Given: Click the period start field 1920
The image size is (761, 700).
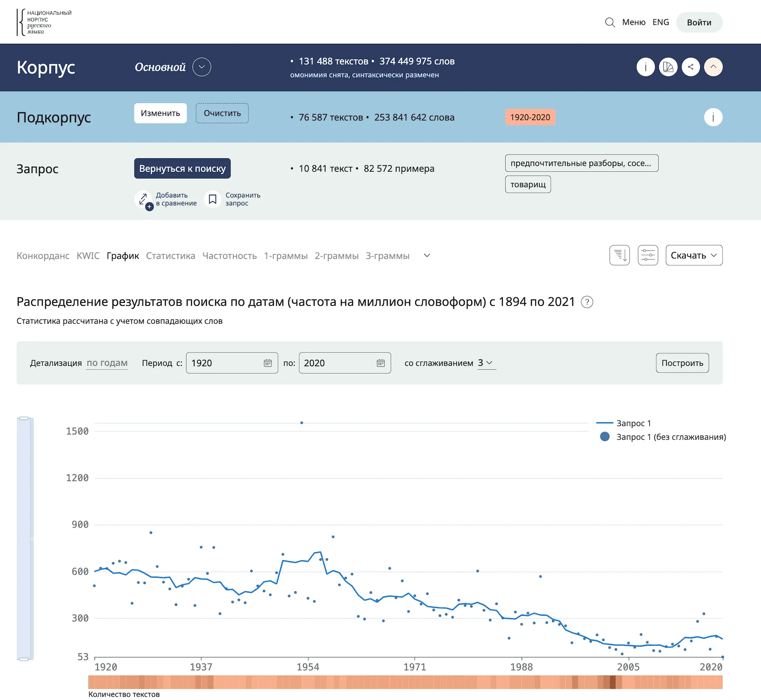Looking at the screenshot, I should point(232,363).
